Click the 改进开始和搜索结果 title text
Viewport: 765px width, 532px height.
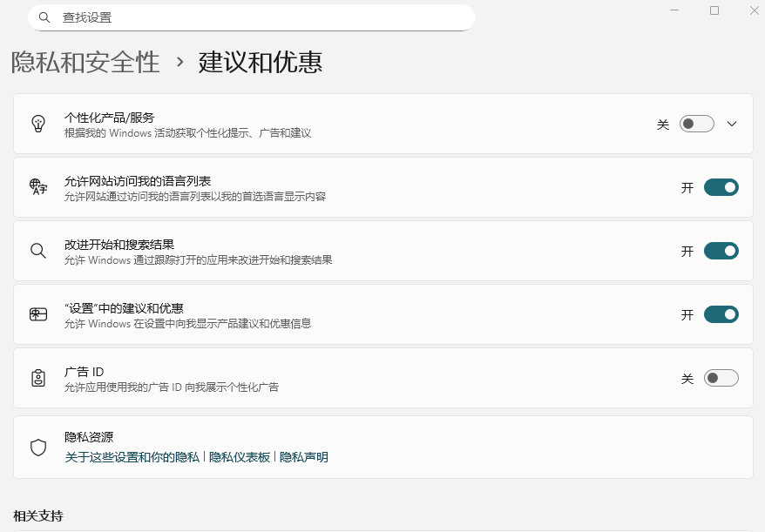119,245
